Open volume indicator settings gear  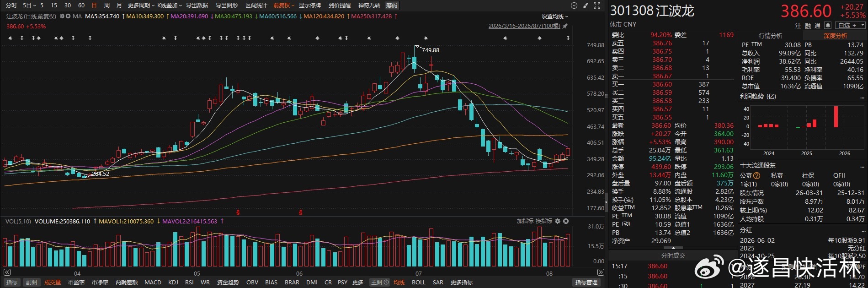pos(557,221)
